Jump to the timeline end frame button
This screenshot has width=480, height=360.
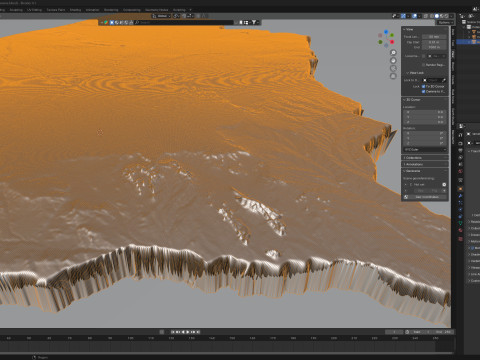pos(198,332)
